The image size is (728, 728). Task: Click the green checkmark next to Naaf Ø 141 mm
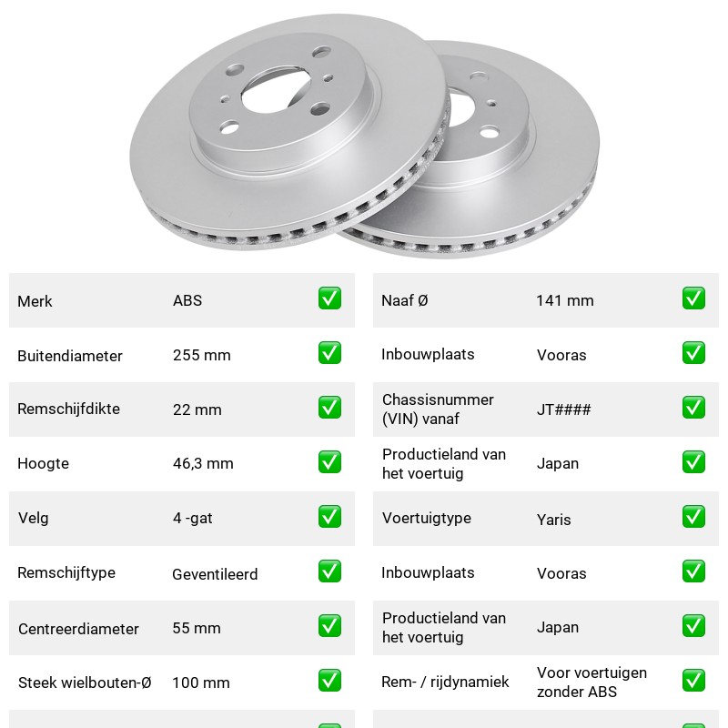(x=693, y=298)
